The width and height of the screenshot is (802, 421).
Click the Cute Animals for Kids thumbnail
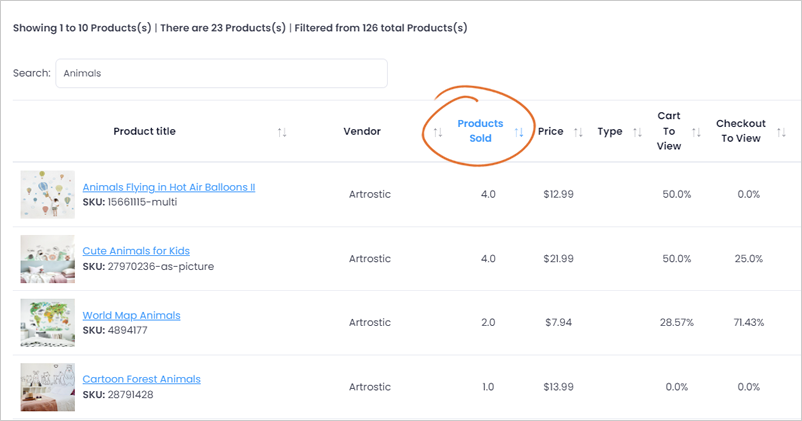(x=48, y=259)
